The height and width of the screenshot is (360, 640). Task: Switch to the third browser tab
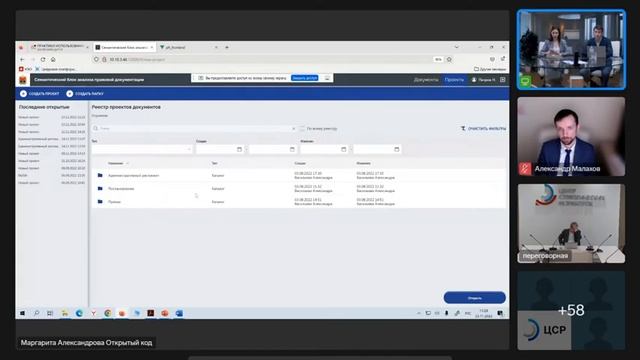[189, 47]
